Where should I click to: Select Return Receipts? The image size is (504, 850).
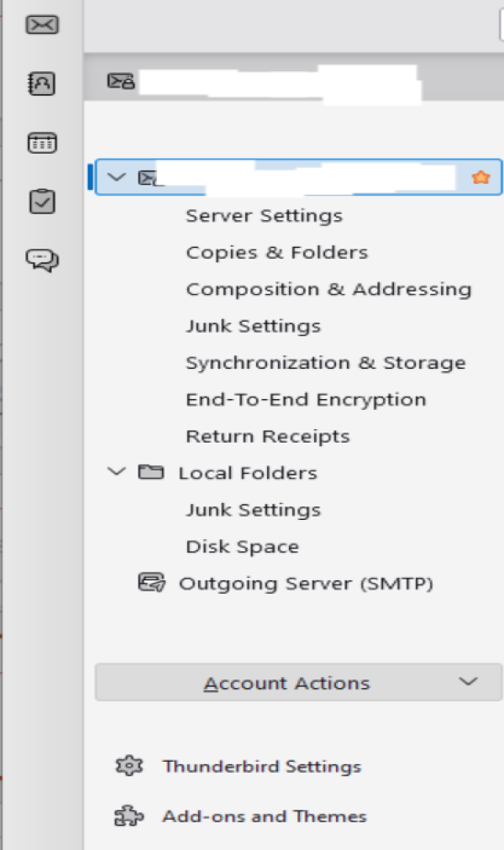pyautogui.click(x=267, y=437)
